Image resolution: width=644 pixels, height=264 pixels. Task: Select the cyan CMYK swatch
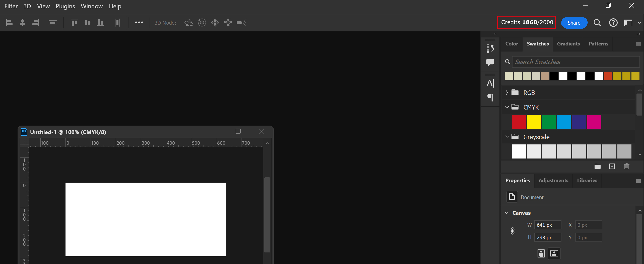click(564, 122)
